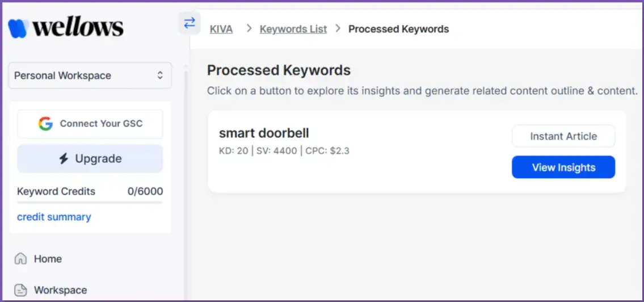This screenshot has height=302, width=644.
Task: Select the Processed Keywords breadcrumb item
Action: 398,29
